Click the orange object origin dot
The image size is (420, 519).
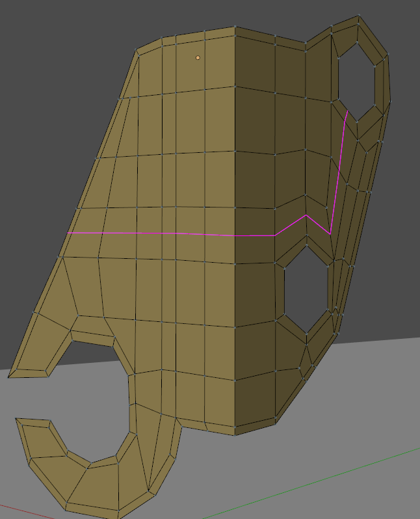[198, 58]
